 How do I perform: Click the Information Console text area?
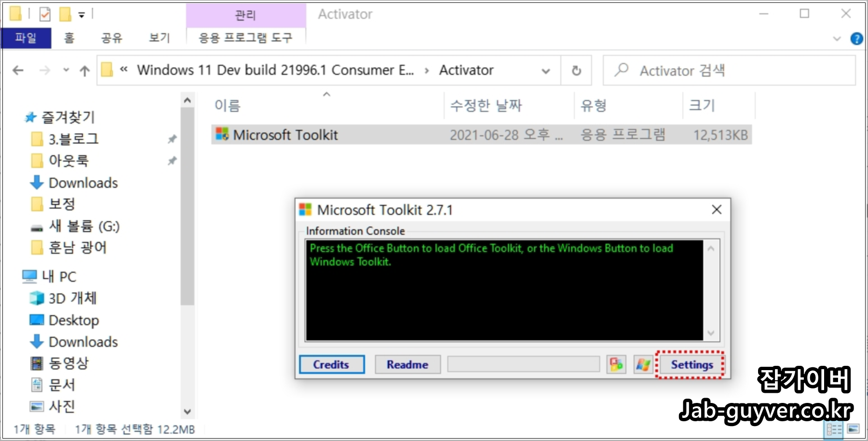pos(504,291)
